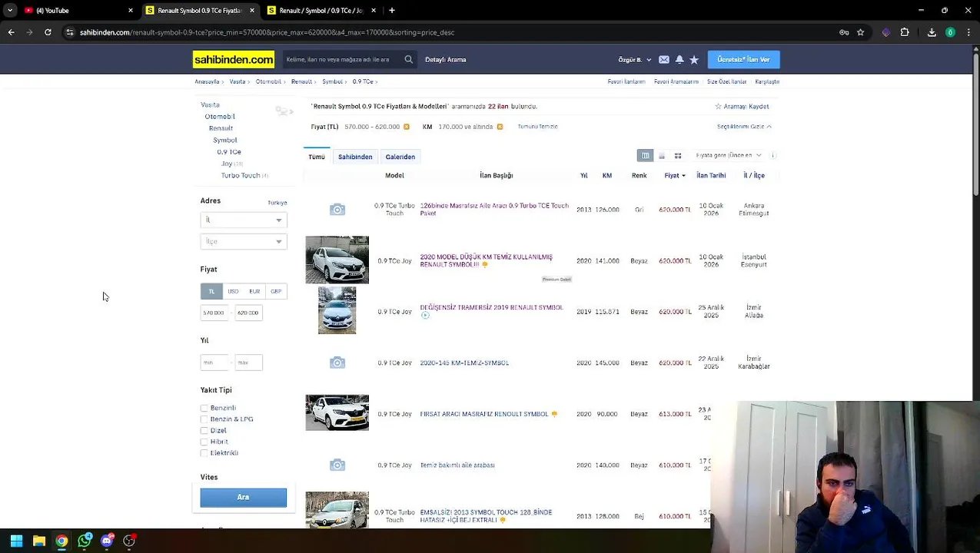Open the messages envelope icon
The height and width of the screenshot is (553, 980).
664,59
